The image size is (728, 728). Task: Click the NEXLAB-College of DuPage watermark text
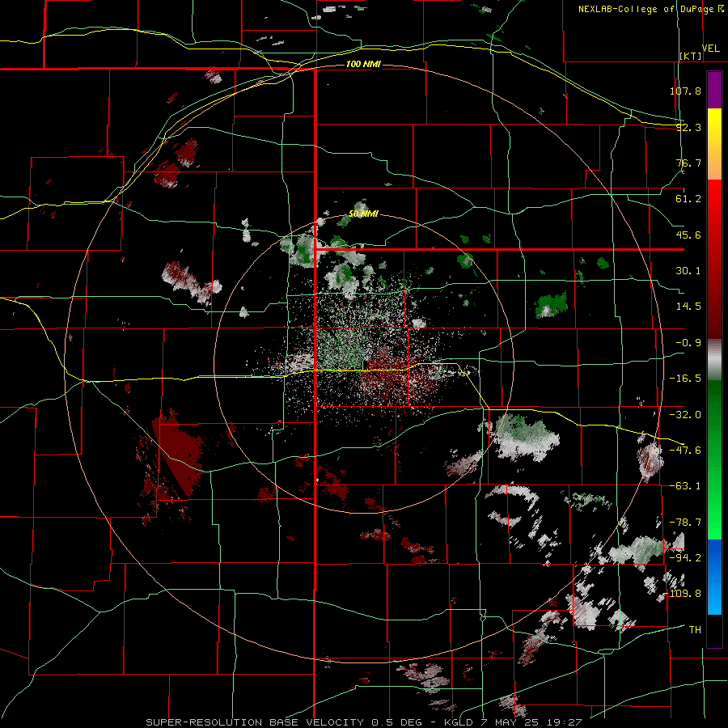pyautogui.click(x=651, y=9)
